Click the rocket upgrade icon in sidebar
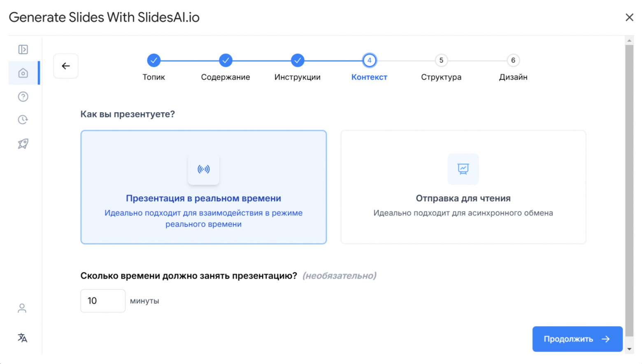 tap(23, 144)
